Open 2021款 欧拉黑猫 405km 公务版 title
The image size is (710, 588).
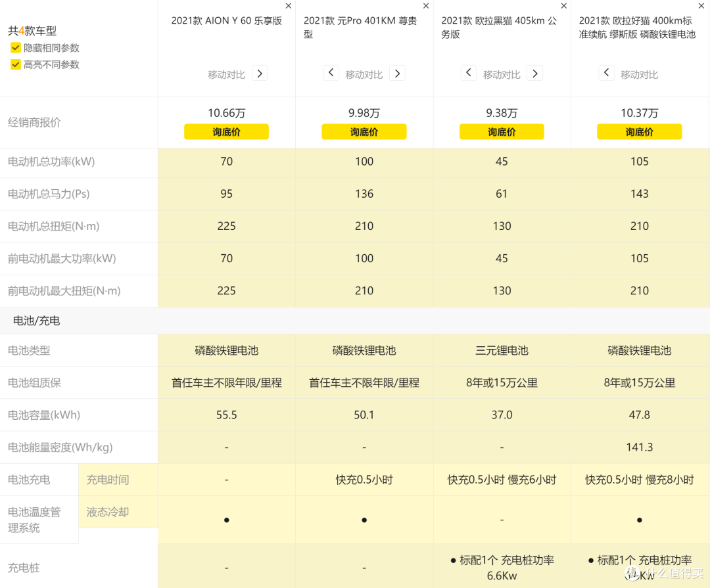pyautogui.click(x=499, y=27)
